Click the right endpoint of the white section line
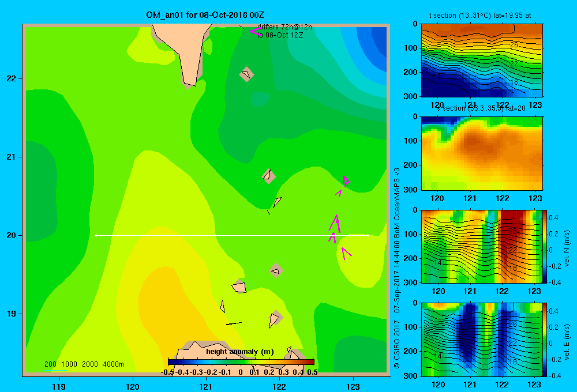The height and width of the screenshot is (392, 577). [x=368, y=235]
